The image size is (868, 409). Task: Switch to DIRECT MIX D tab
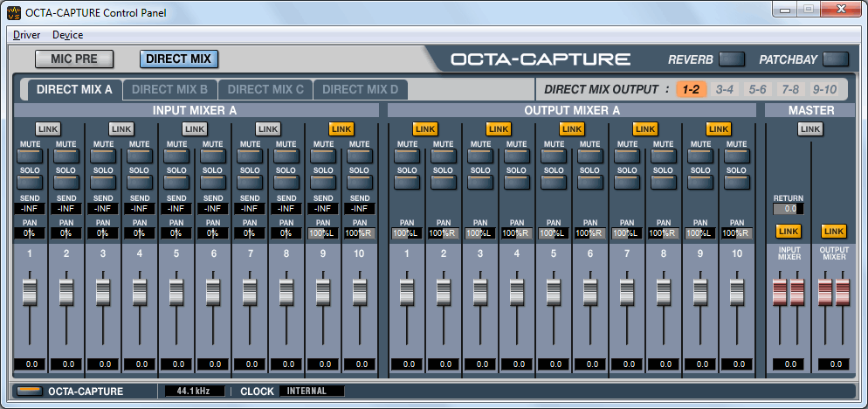pos(361,89)
